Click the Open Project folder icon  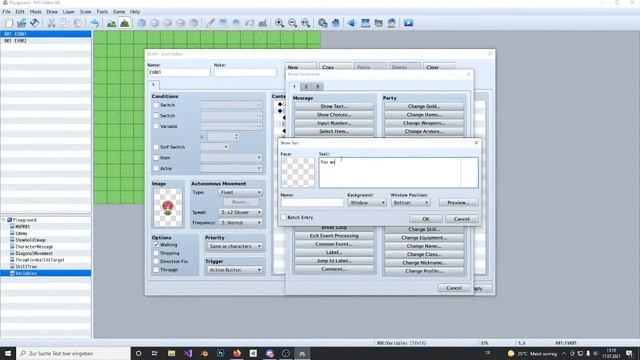[x=22, y=23]
